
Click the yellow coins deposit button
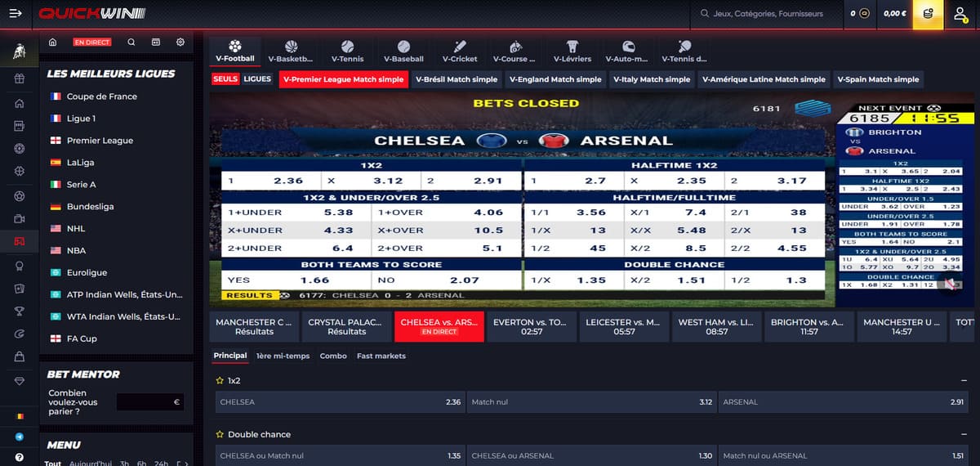click(x=928, y=13)
